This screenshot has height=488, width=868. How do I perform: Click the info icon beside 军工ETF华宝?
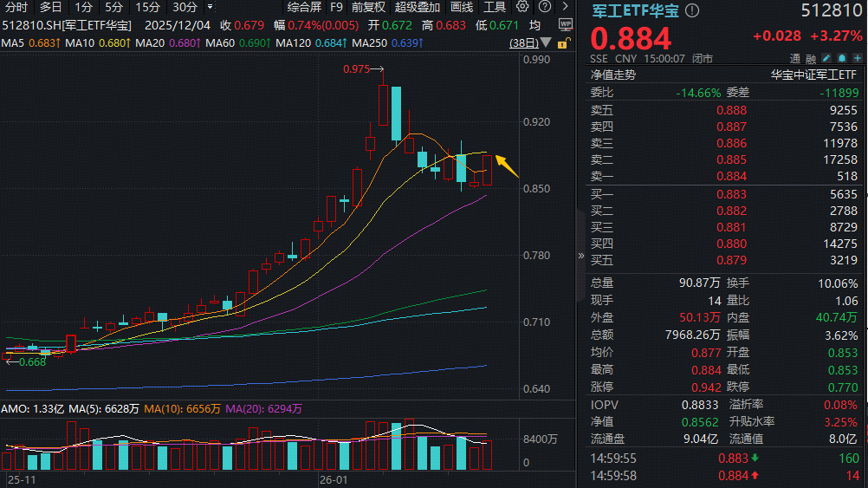point(691,11)
